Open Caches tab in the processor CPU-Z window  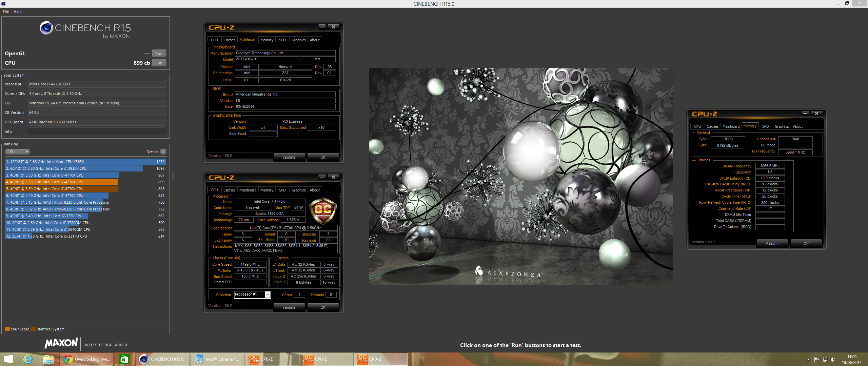click(x=230, y=190)
